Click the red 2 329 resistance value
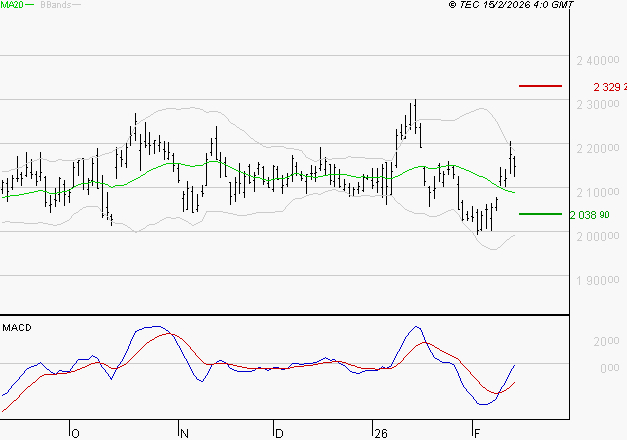 click(x=610, y=87)
